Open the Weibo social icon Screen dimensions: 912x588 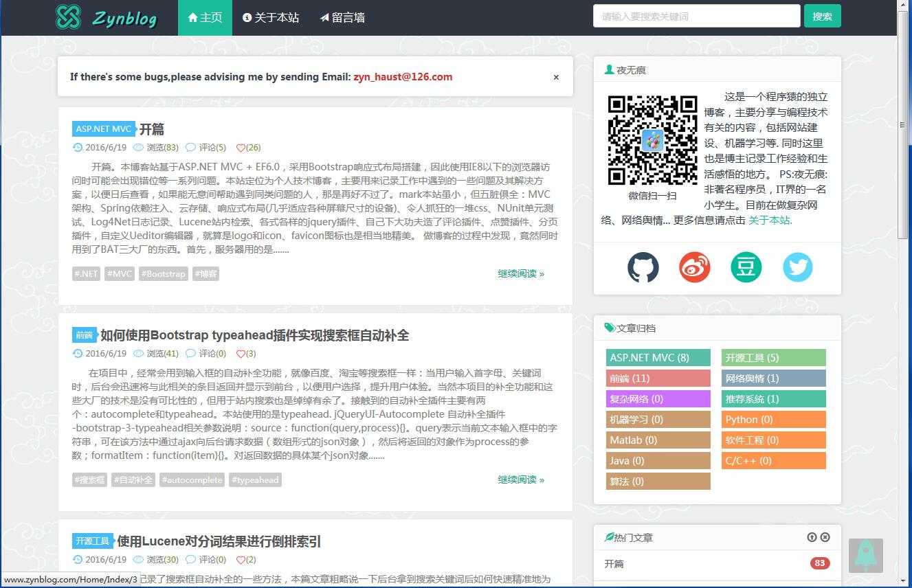[x=694, y=267]
